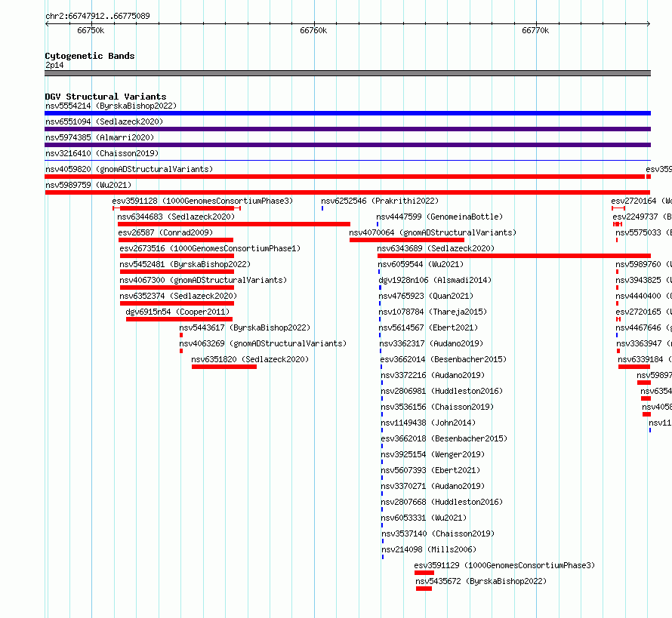Click the Cytogenetic Bands track title

(90, 56)
